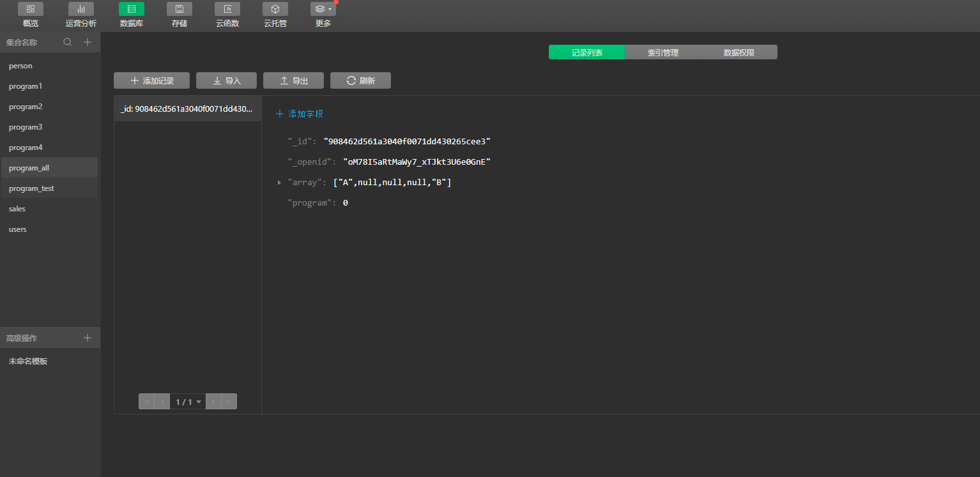Search collections with the magnifier icon
The width and height of the screenshot is (980, 477).
[x=68, y=42]
